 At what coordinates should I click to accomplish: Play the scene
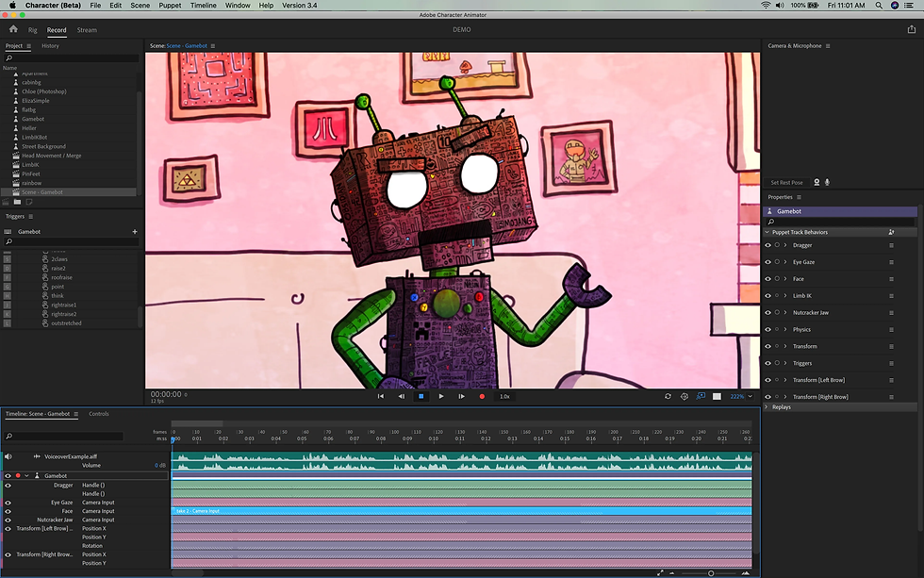point(441,397)
